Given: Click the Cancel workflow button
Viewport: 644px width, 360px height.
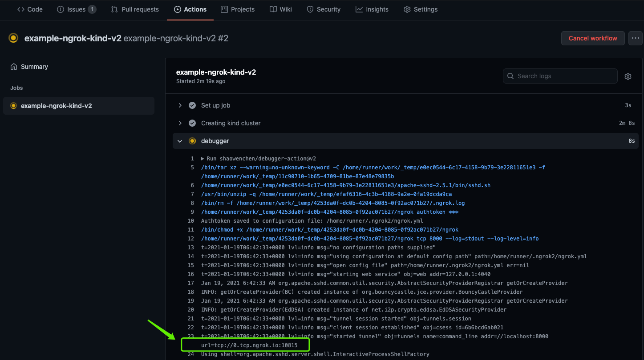Looking at the screenshot, I should pyautogui.click(x=593, y=38).
